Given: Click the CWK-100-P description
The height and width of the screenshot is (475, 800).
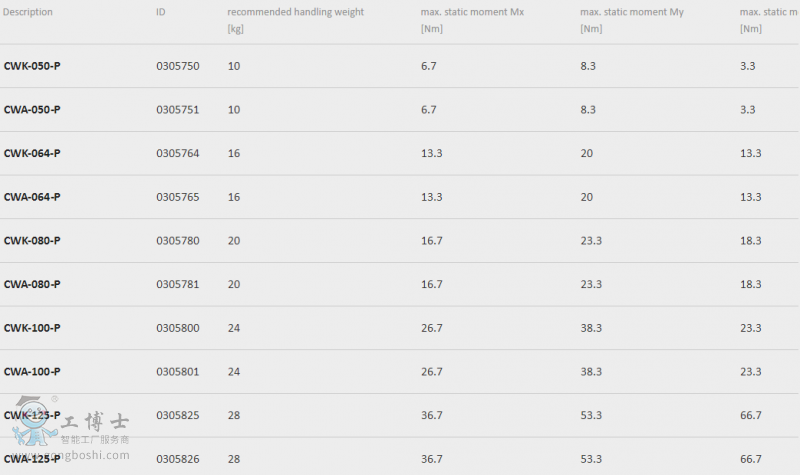Looking at the screenshot, I should [x=32, y=328].
